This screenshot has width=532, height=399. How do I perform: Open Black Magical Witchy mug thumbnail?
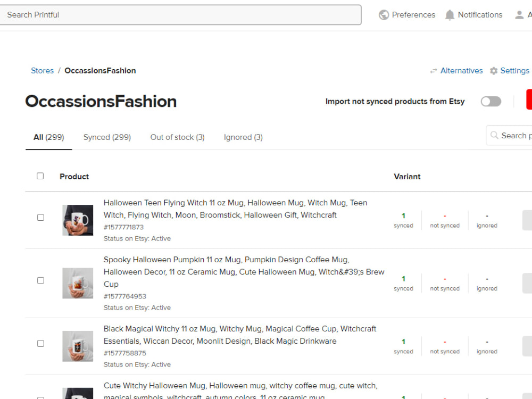pos(78,346)
